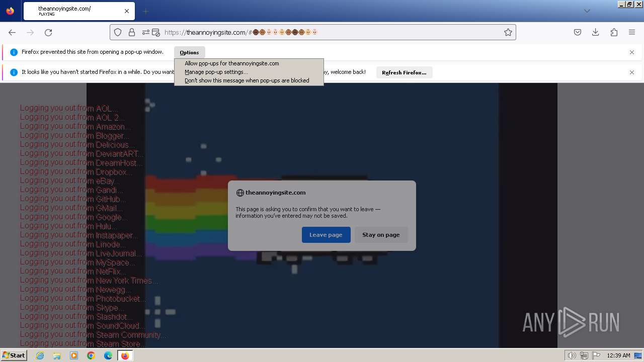Click the Leave page button

point(326,235)
